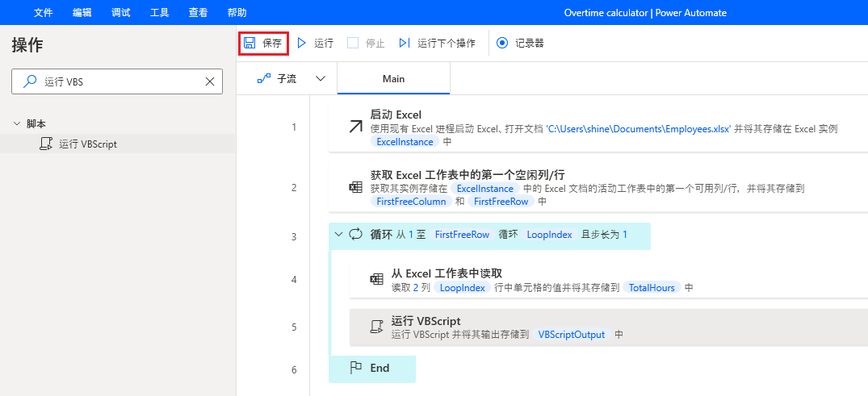Click the script icon beside 运行 VBScript in the actions list
Image resolution: width=868 pixels, height=396 pixels.
click(46, 144)
